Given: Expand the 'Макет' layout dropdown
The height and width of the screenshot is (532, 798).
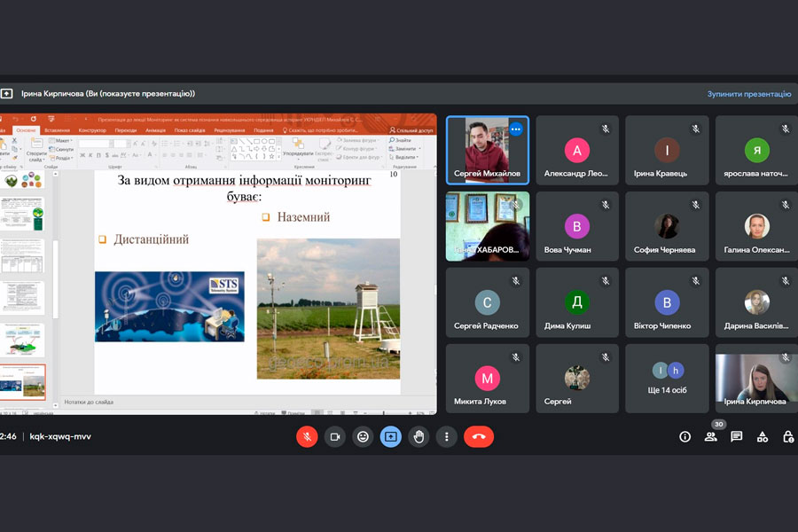Looking at the screenshot, I should click(61, 140).
